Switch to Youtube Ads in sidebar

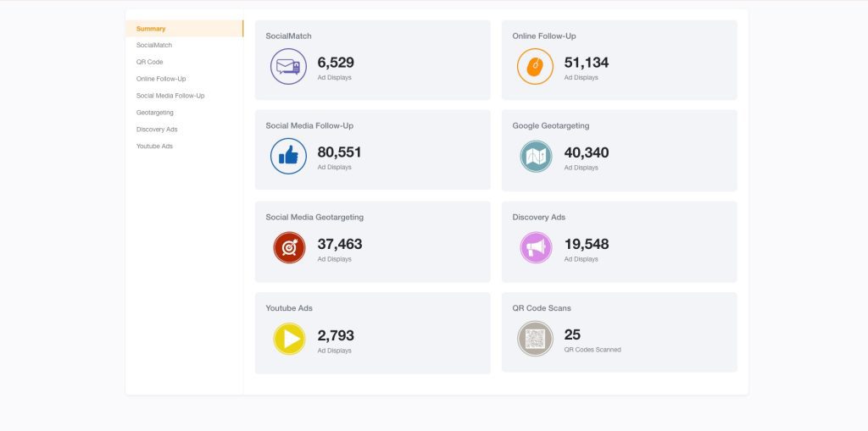[154, 146]
